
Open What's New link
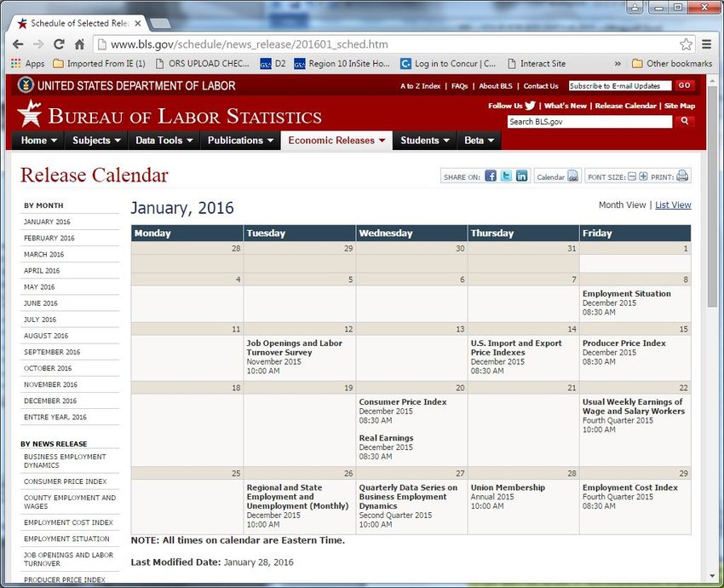566,106
